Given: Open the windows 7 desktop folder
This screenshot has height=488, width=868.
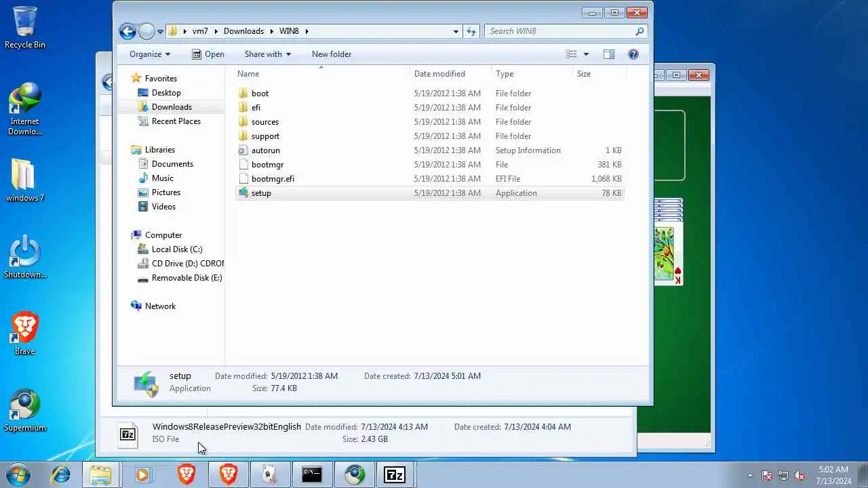Looking at the screenshot, I should (x=25, y=180).
